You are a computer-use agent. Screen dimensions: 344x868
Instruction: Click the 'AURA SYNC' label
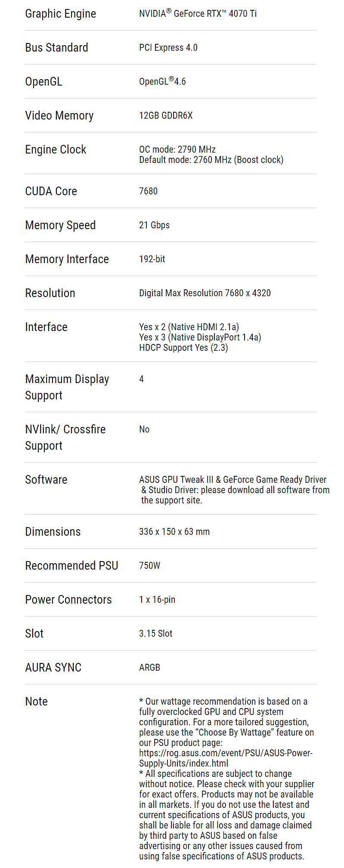(x=53, y=668)
